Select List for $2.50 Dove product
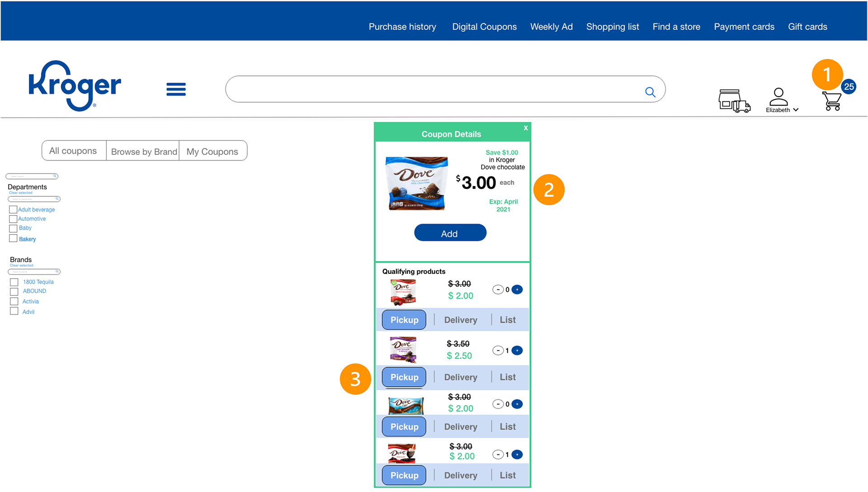This screenshot has width=868, height=492. (x=508, y=377)
